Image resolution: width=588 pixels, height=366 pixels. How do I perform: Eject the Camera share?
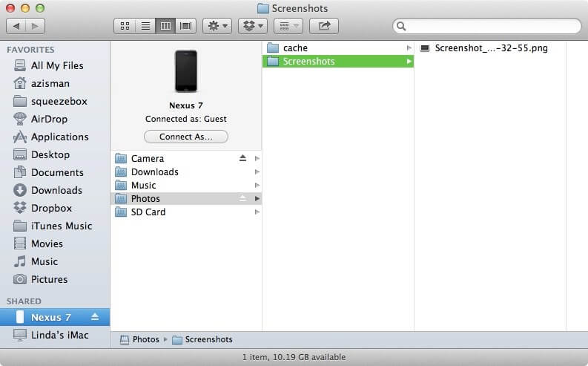coord(242,158)
